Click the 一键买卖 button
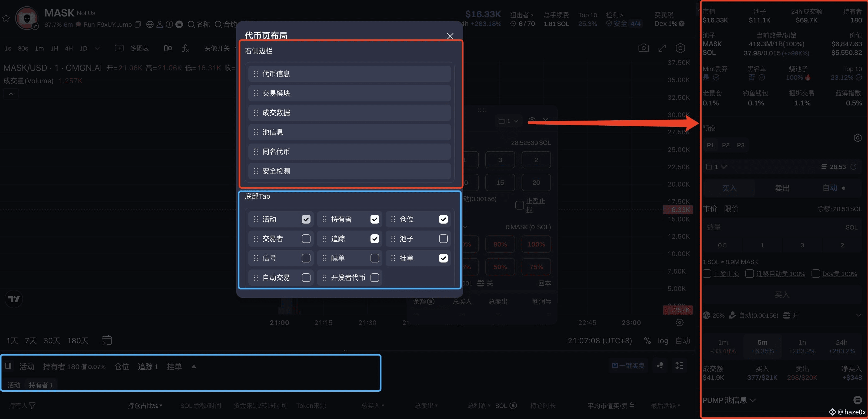868x419 pixels. click(x=628, y=365)
